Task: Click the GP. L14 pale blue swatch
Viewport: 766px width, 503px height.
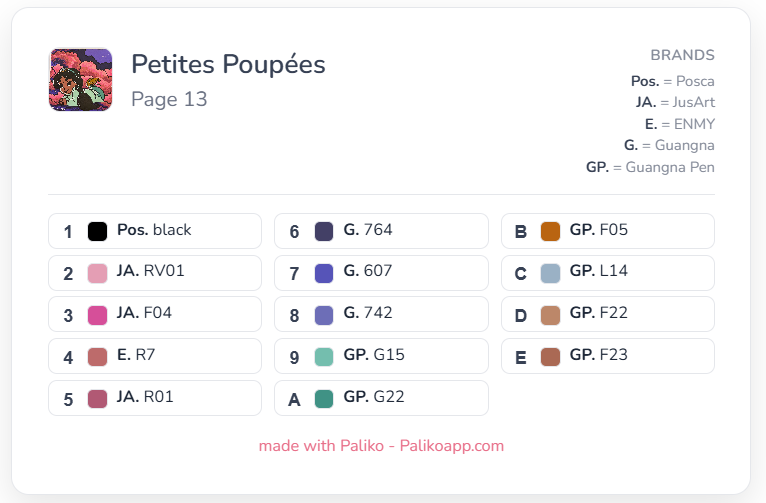Action: pyautogui.click(x=550, y=273)
